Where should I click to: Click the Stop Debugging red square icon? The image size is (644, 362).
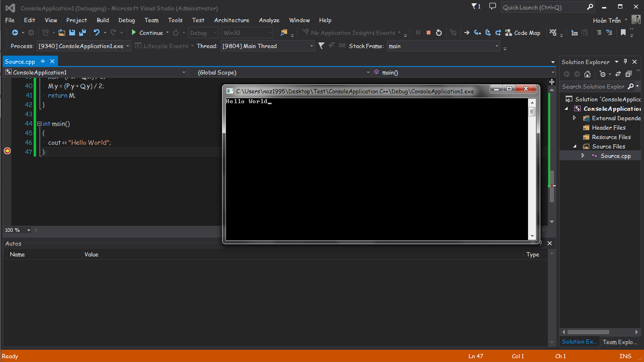pyautogui.click(x=429, y=33)
